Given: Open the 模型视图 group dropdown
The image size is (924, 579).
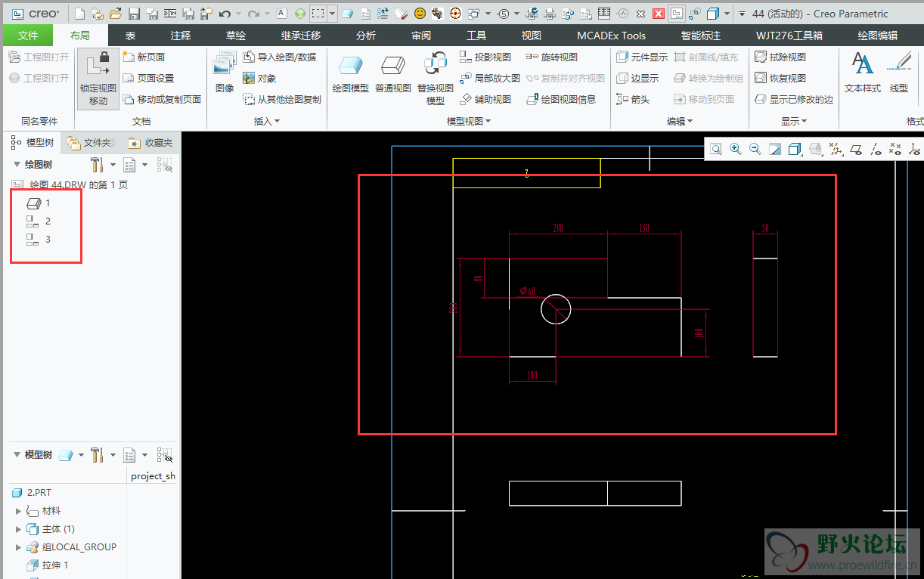Looking at the screenshot, I should tap(469, 121).
